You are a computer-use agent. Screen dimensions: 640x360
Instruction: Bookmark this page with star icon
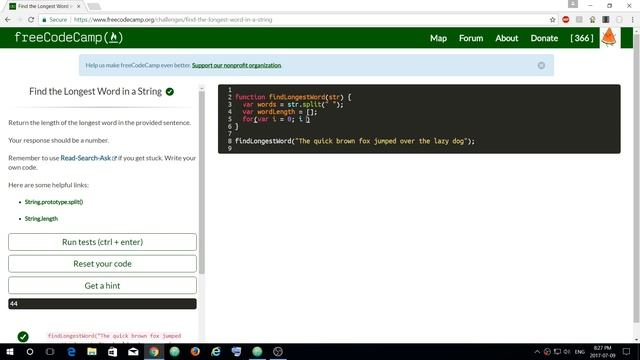pyautogui.click(x=553, y=20)
